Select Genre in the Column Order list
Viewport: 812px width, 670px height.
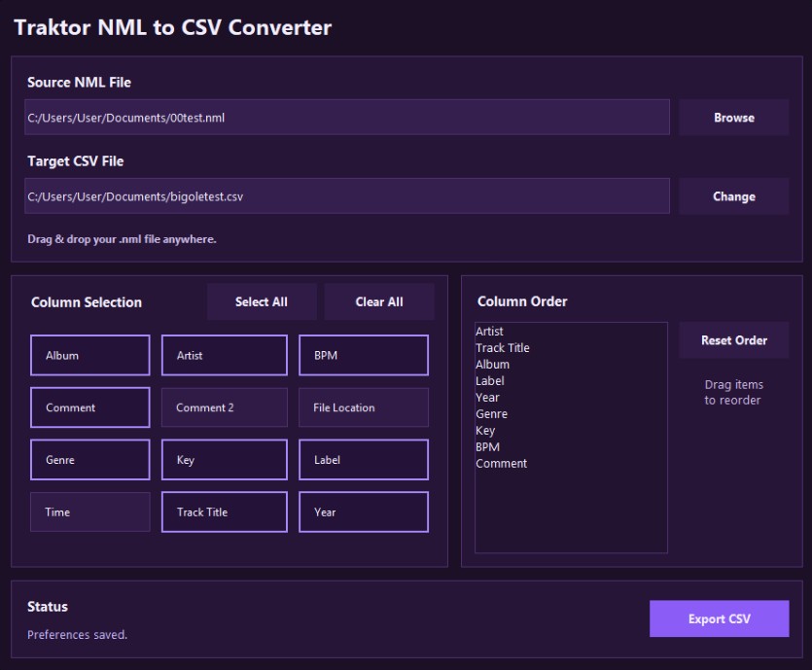point(571,414)
